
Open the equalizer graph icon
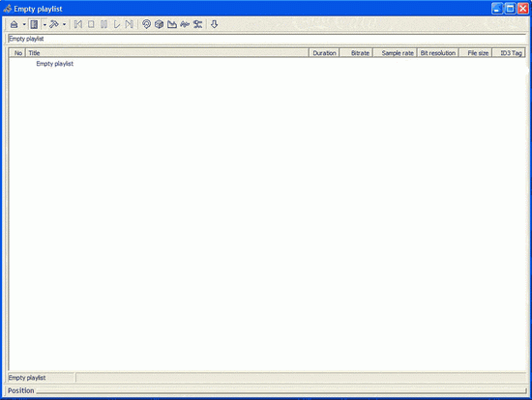point(172,24)
